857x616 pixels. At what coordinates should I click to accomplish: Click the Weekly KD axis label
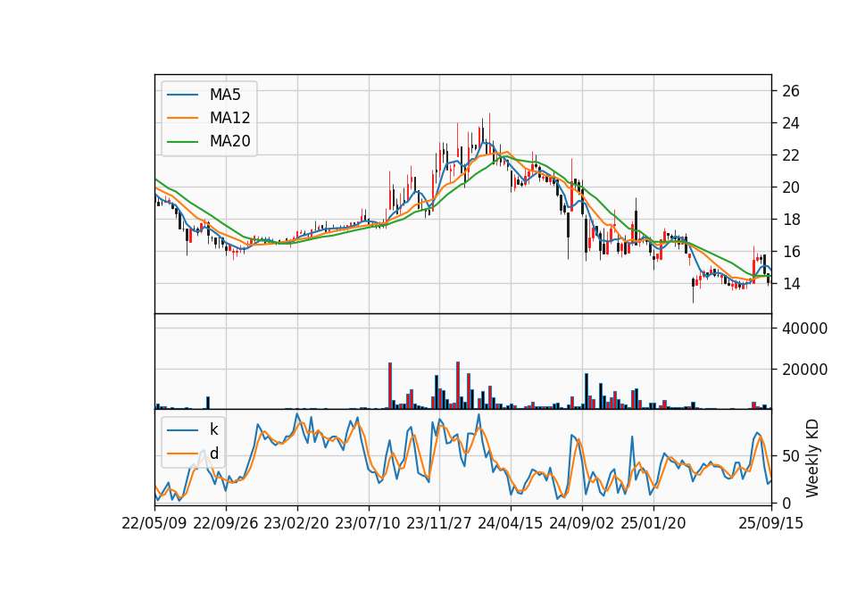coord(812,458)
